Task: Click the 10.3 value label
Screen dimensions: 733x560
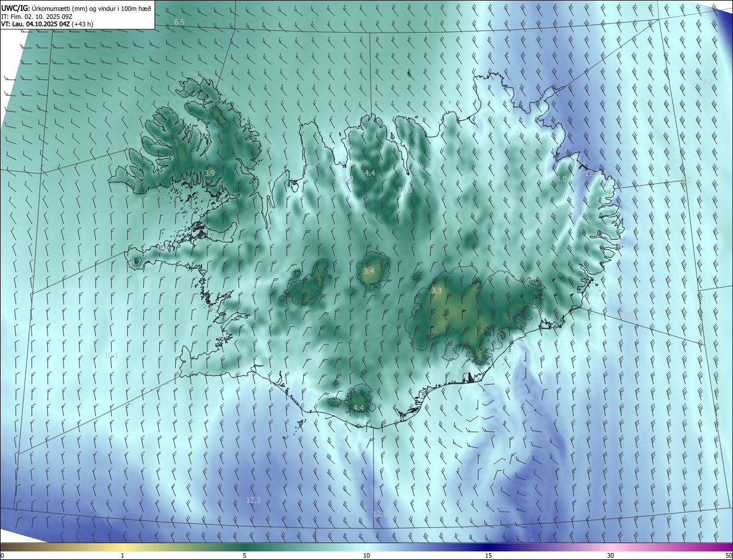Action: pos(405,190)
